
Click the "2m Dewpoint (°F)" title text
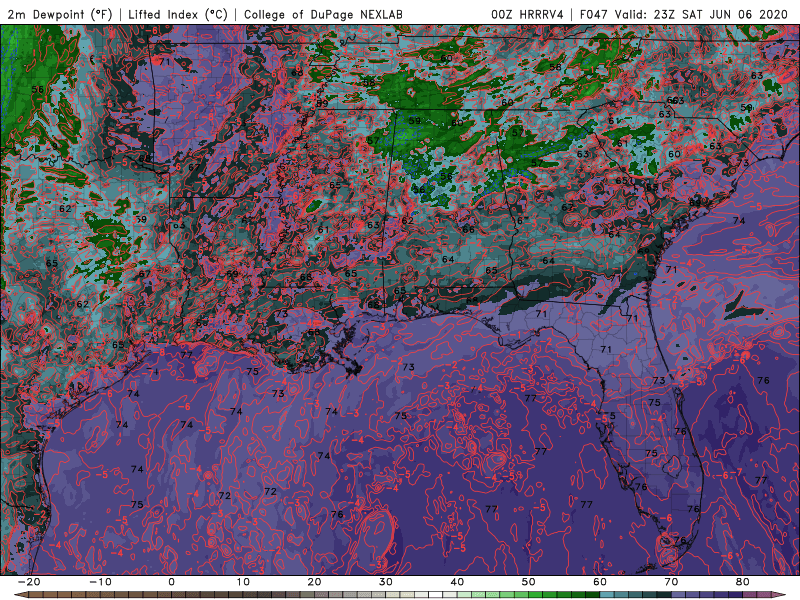pyautogui.click(x=59, y=14)
